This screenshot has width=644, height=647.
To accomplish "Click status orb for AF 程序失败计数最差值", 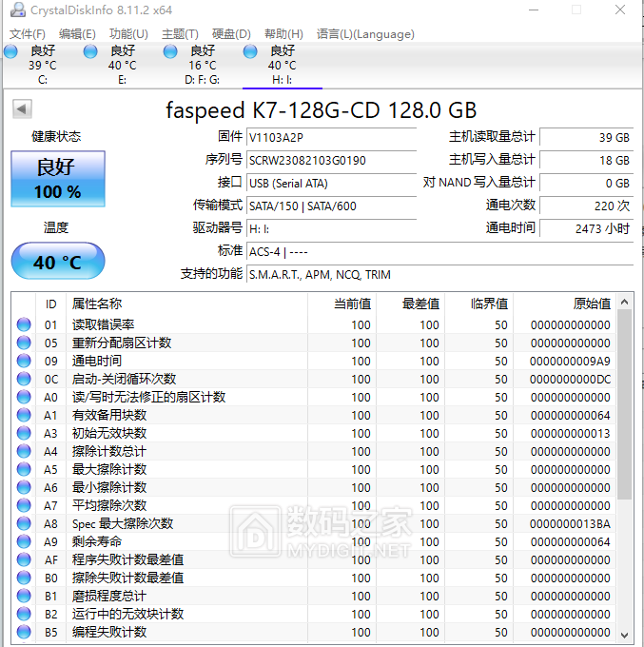I will pos(24,559).
